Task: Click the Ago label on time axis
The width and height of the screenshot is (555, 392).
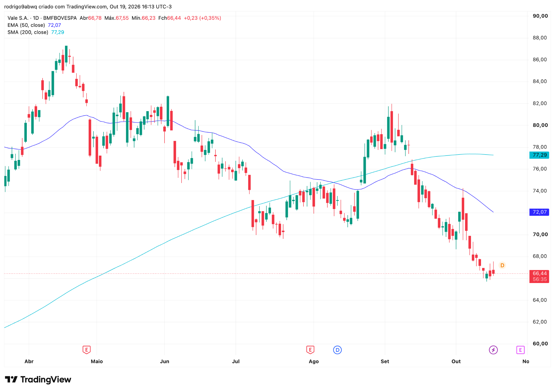Action: (314, 361)
